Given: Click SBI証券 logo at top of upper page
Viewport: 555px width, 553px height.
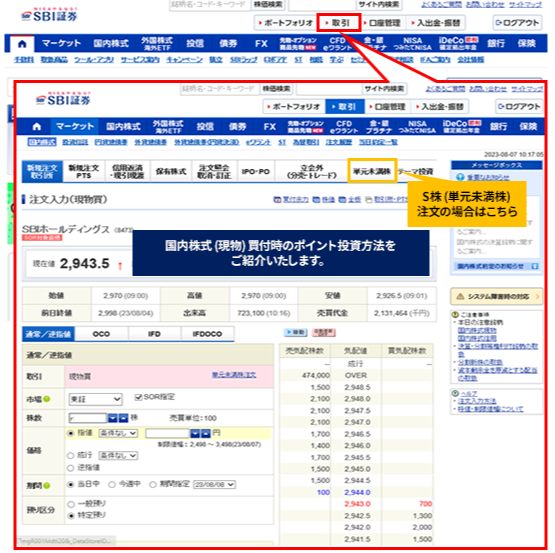Looking at the screenshot, I should pyautogui.click(x=49, y=15).
